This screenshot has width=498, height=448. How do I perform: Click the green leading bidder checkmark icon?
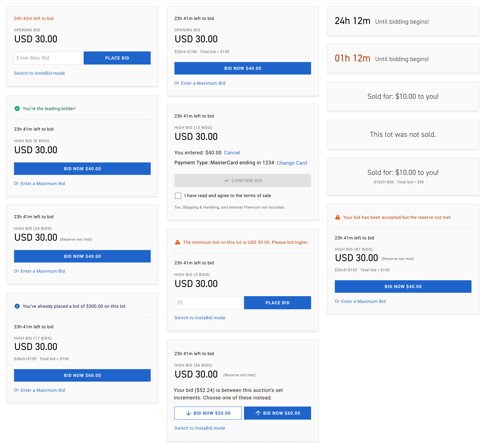click(x=17, y=109)
